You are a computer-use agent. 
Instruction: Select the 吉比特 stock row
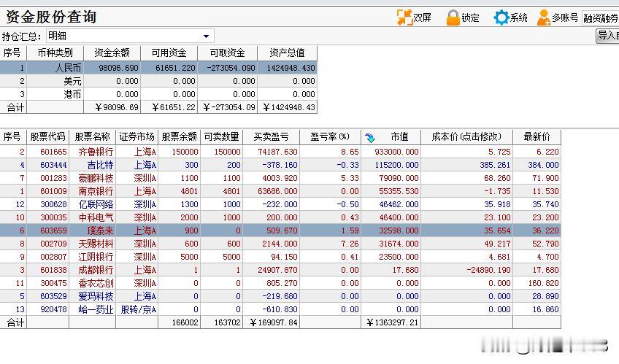point(280,165)
